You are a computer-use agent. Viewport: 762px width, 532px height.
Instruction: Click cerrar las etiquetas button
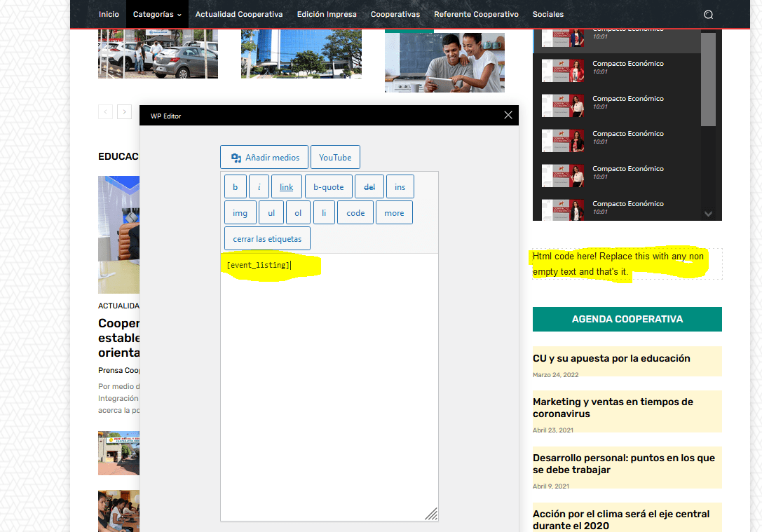click(267, 238)
